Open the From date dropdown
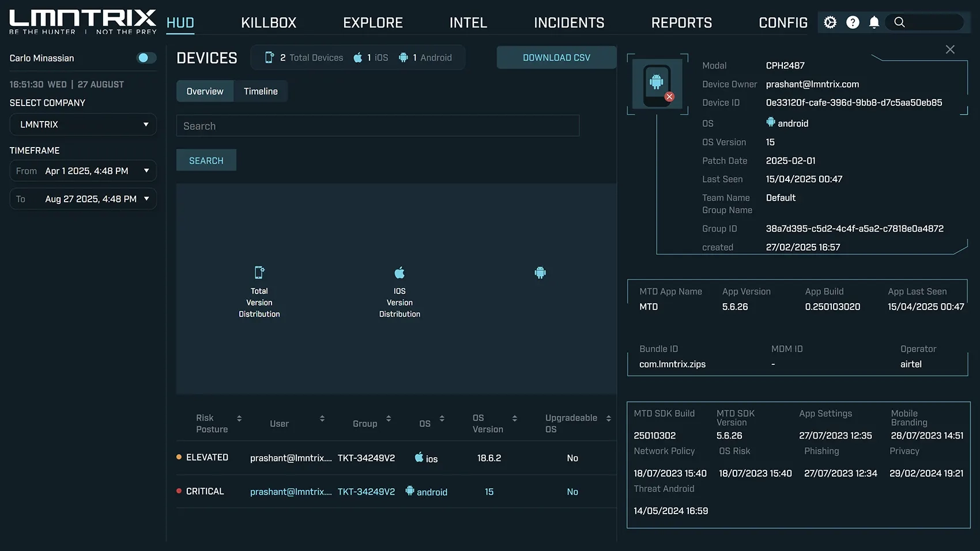980x551 pixels. [x=83, y=171]
